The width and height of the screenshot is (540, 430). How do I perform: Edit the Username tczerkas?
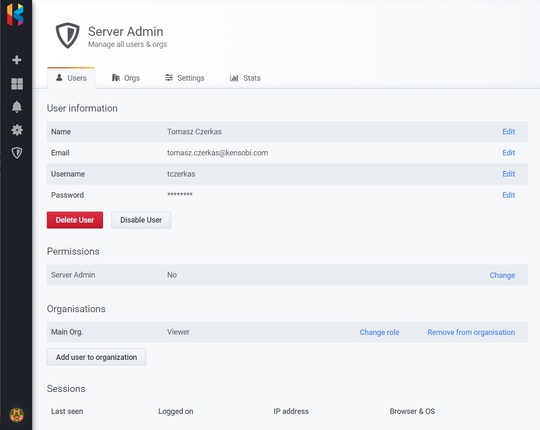point(508,174)
